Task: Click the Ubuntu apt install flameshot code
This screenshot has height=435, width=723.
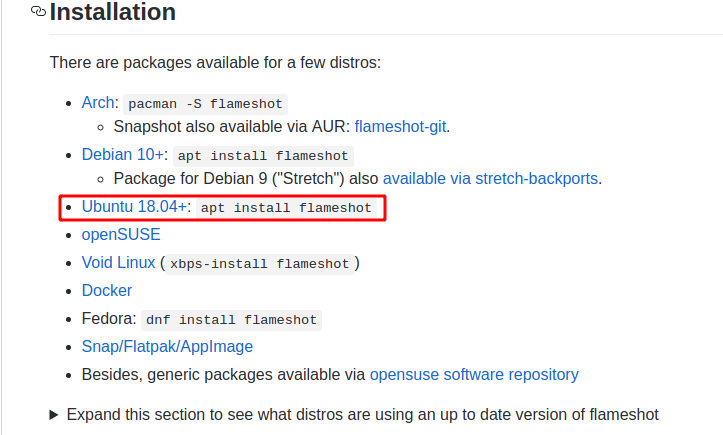Action: [x=286, y=208]
